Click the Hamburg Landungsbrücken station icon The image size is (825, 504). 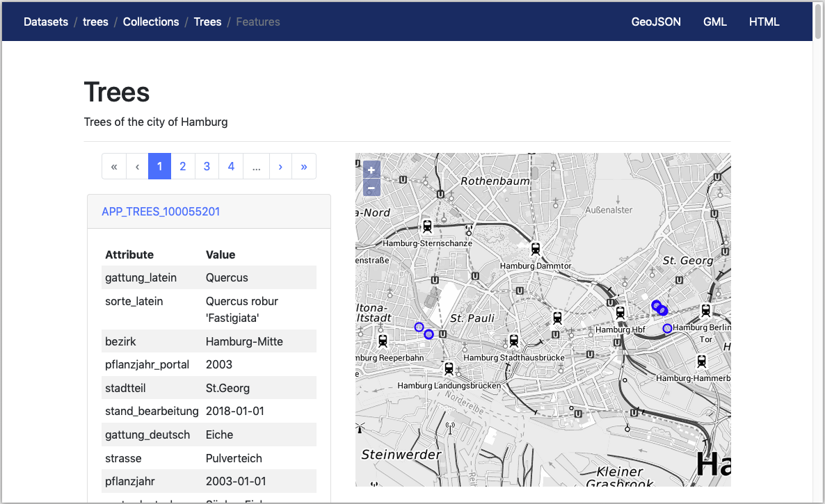point(449,368)
